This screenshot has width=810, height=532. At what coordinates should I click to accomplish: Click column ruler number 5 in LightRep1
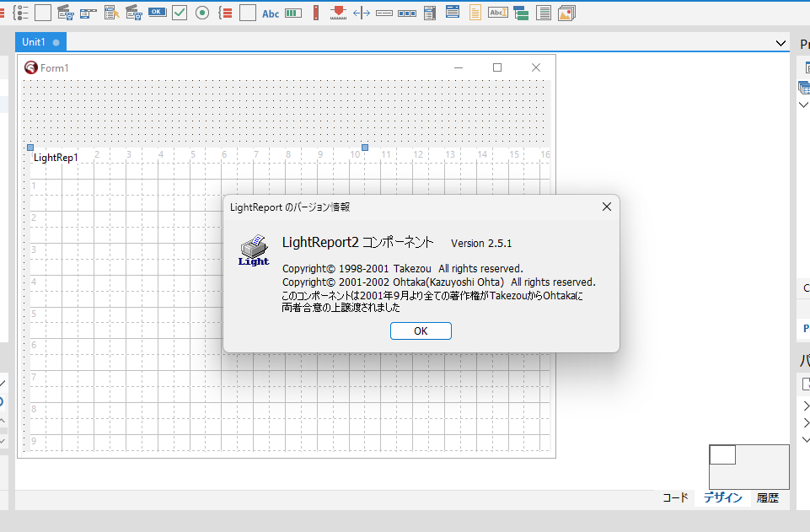(x=193, y=154)
